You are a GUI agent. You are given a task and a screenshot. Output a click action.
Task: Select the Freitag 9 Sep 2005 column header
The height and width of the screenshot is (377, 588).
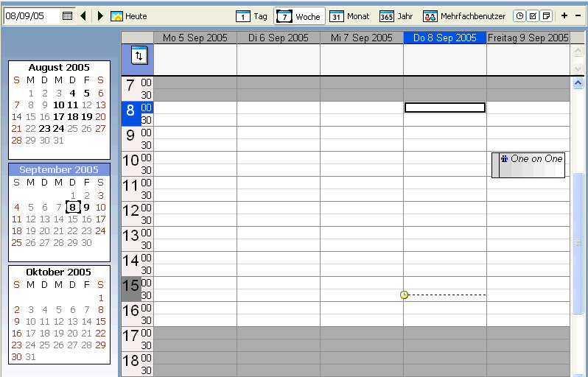click(528, 38)
